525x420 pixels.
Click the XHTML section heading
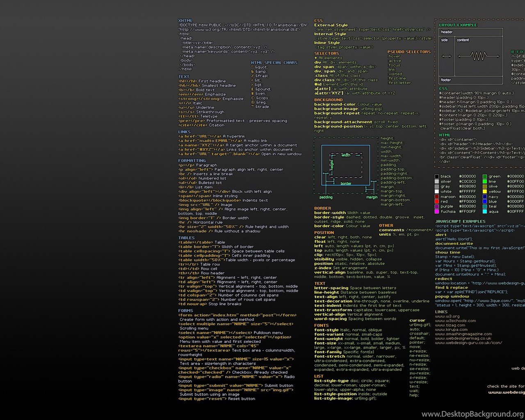click(x=185, y=21)
